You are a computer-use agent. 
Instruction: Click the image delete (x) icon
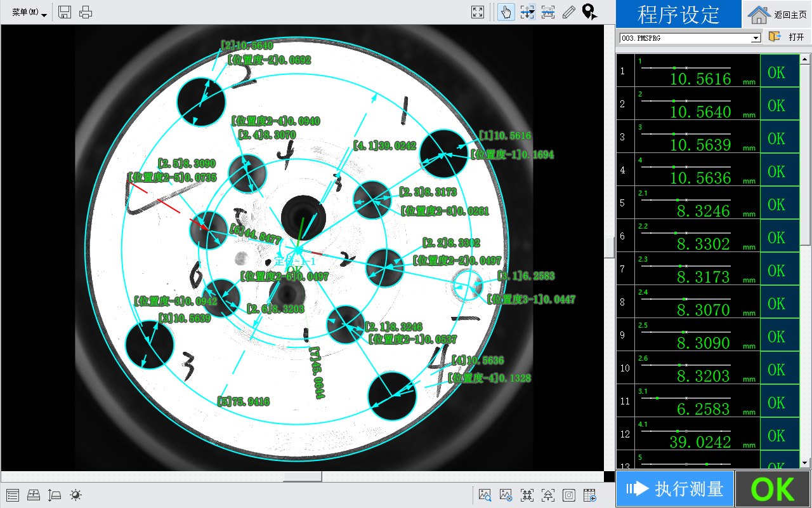pos(506,495)
